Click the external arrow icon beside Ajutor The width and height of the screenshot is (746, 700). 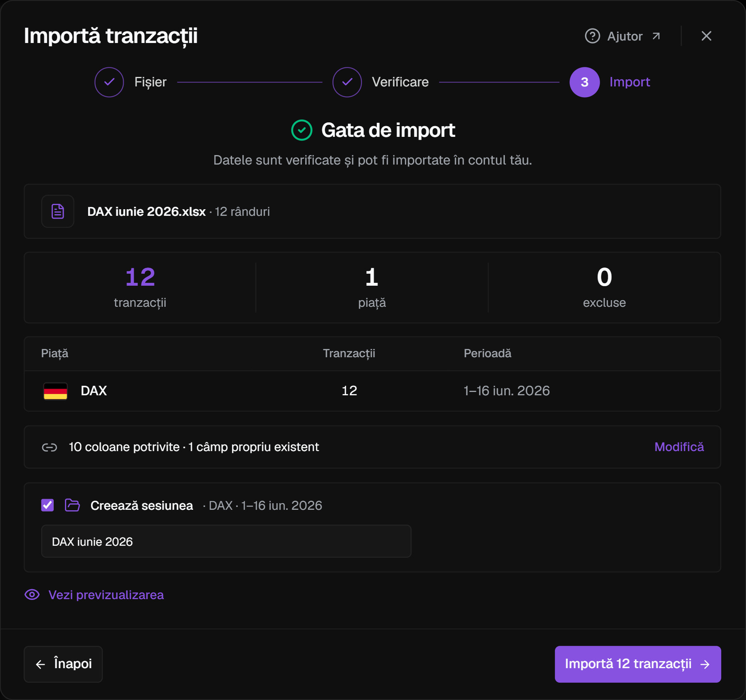[656, 36]
